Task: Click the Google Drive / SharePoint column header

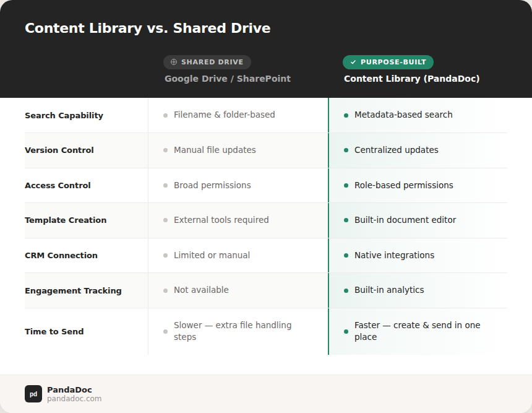Action: [x=227, y=79]
